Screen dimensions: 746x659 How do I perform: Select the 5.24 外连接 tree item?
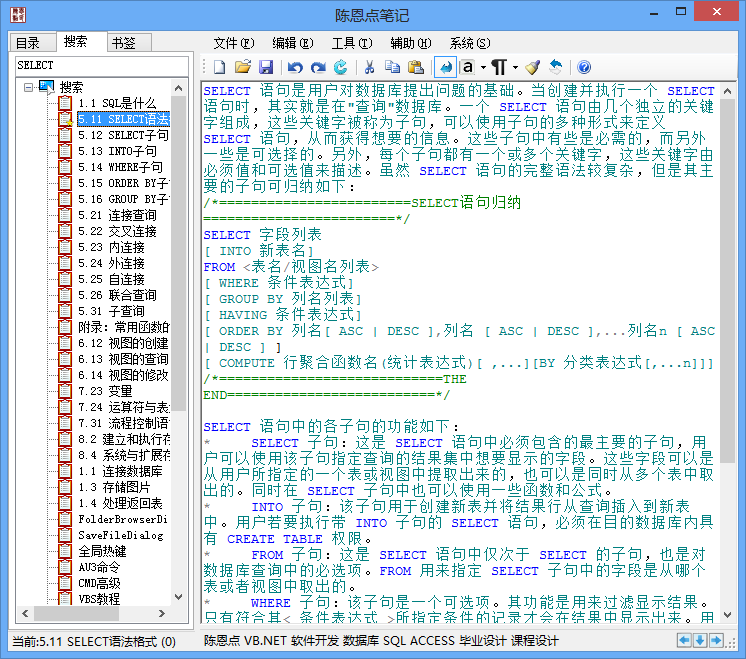point(111,263)
